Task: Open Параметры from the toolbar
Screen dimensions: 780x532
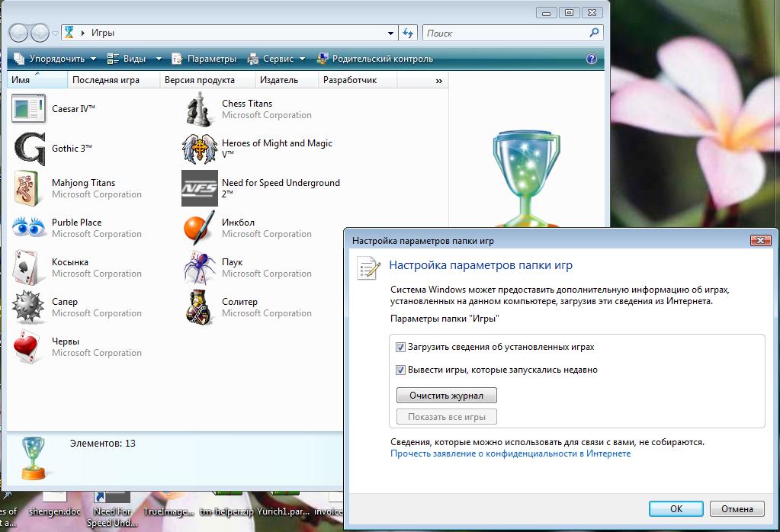Action: coord(204,59)
